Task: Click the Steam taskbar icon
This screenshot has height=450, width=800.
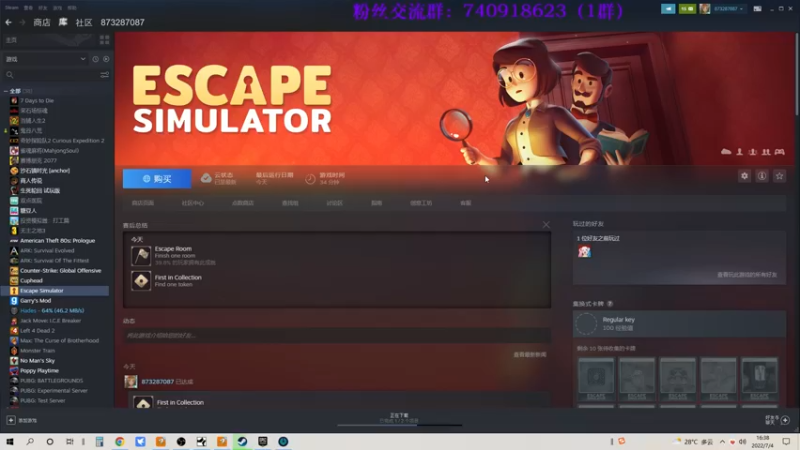Action: pyautogui.click(x=242, y=441)
